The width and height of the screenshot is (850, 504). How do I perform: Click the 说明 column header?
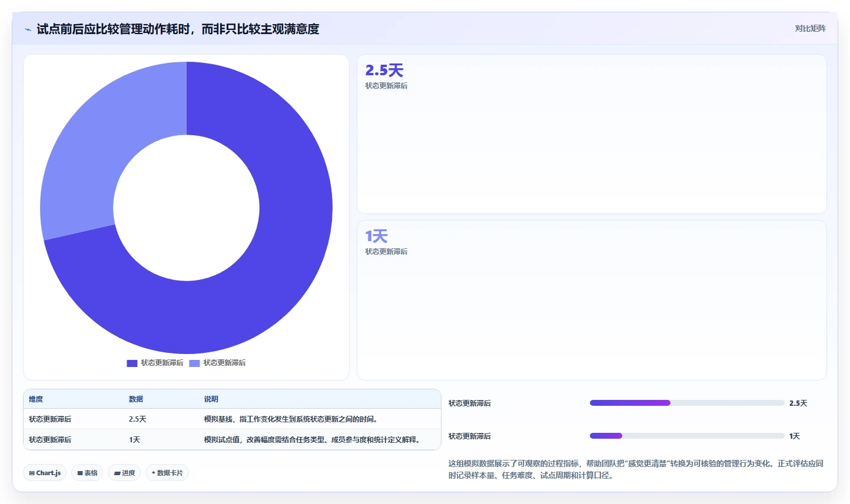211,399
